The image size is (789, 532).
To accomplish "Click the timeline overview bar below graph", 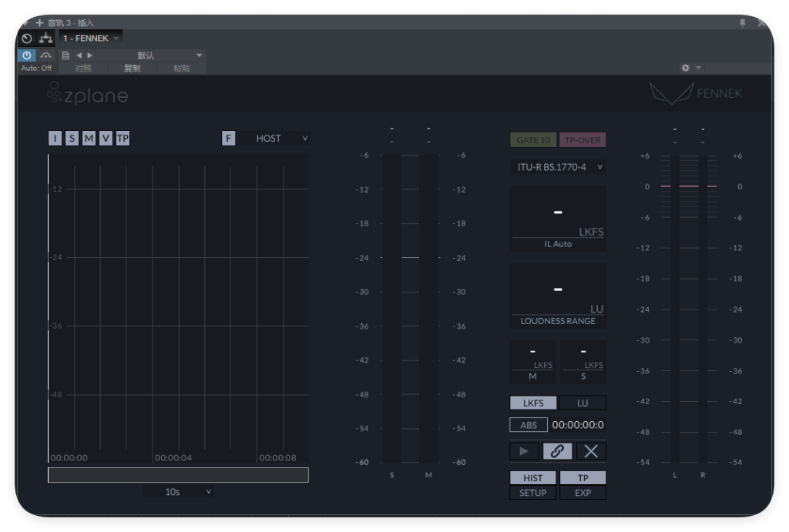I will click(178, 475).
